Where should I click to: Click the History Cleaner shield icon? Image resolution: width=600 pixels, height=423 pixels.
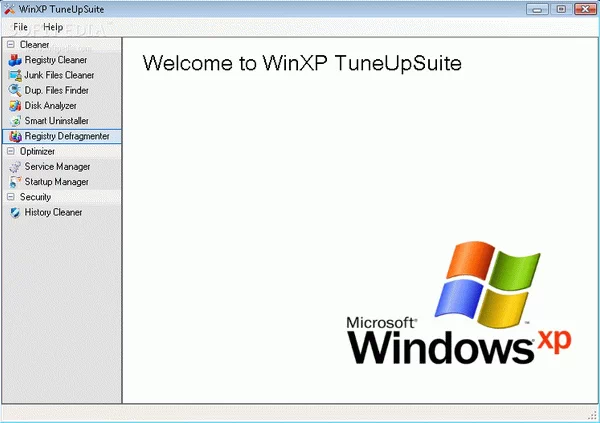point(15,212)
